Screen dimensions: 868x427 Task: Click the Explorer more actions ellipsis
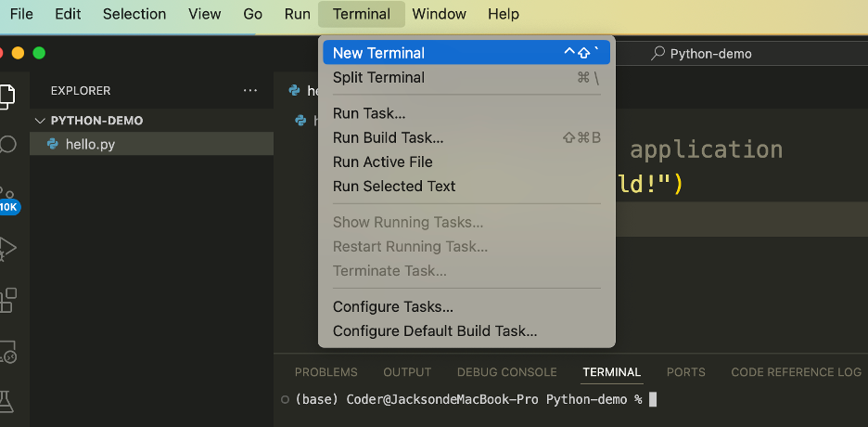249,91
